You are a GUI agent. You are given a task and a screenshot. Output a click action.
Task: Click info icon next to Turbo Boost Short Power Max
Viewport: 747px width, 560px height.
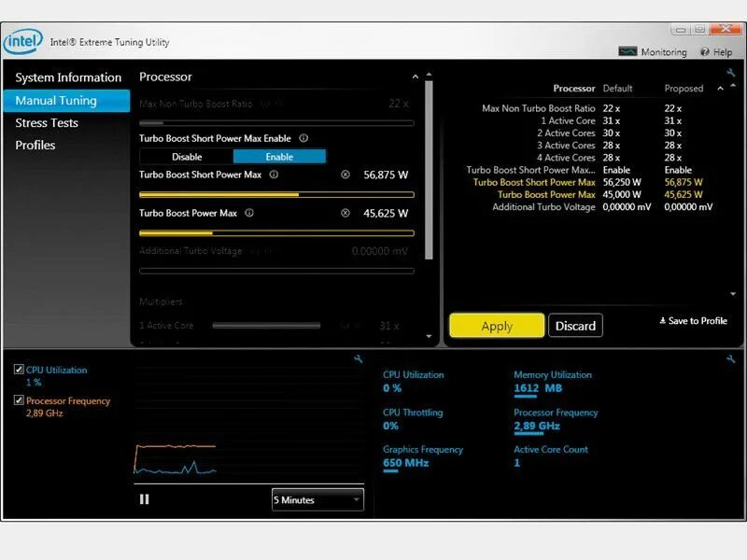pyautogui.click(x=274, y=175)
